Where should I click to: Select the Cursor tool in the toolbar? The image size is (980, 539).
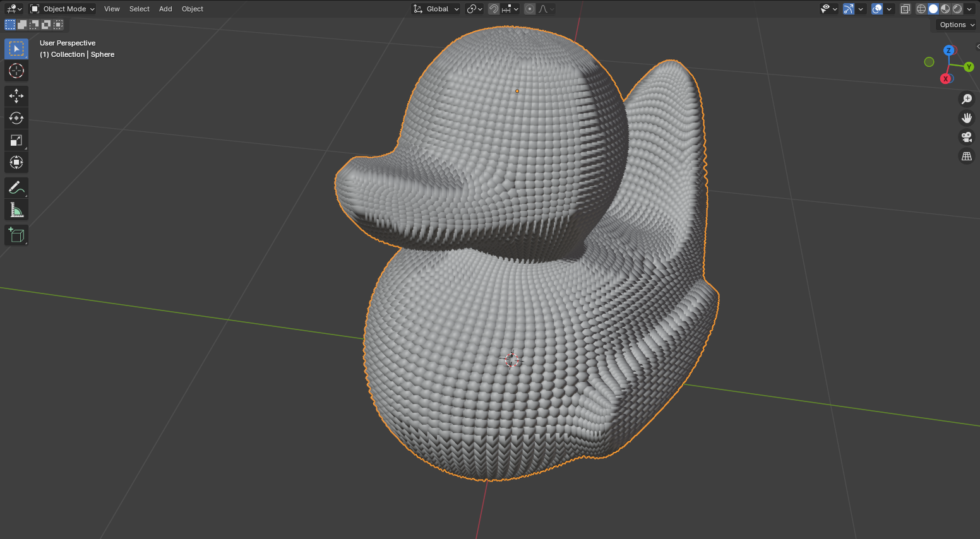[x=16, y=71]
